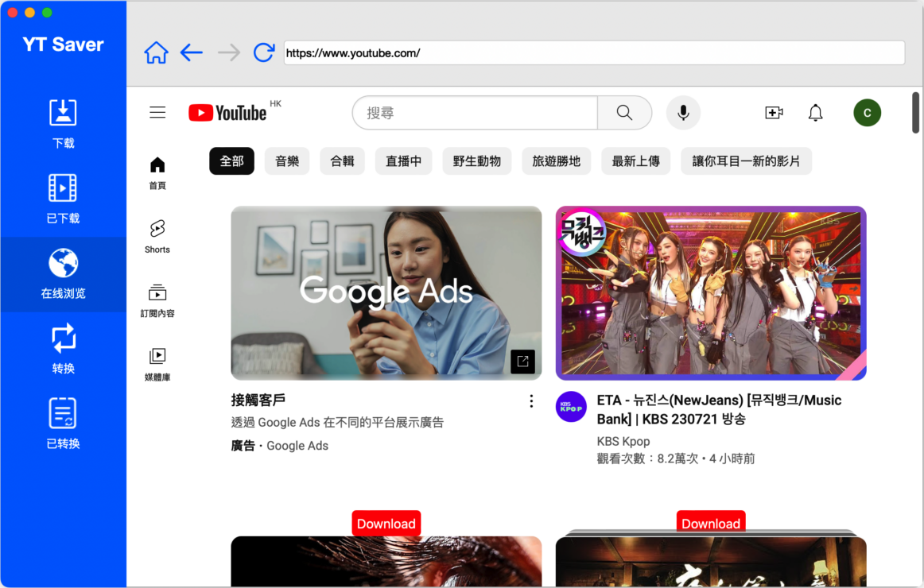Click Download above the left bottom video

[386, 524]
